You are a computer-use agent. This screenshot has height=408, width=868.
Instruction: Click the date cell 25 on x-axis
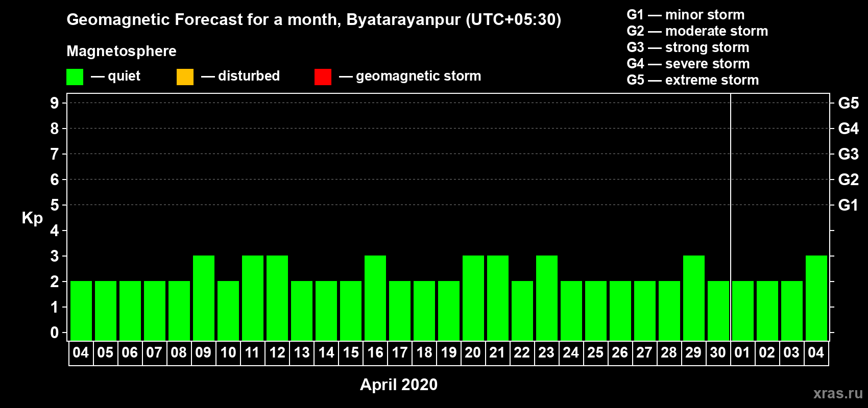click(596, 353)
